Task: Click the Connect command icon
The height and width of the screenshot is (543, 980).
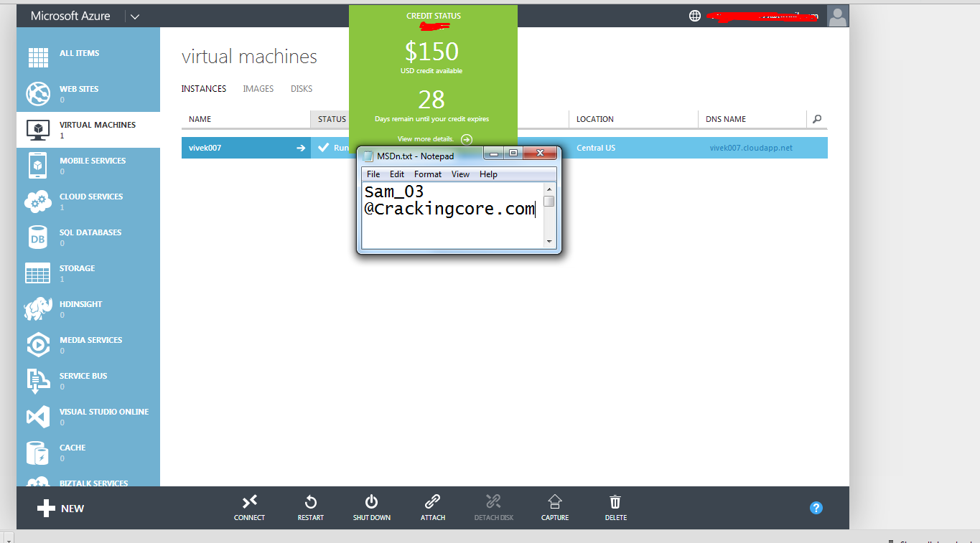Action: click(250, 501)
